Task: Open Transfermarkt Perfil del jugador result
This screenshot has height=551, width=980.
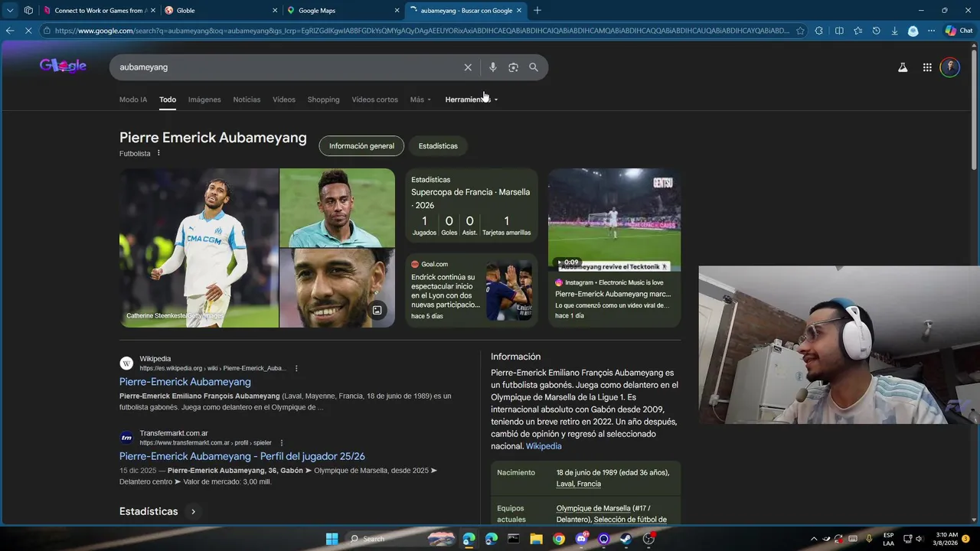Action: click(242, 456)
